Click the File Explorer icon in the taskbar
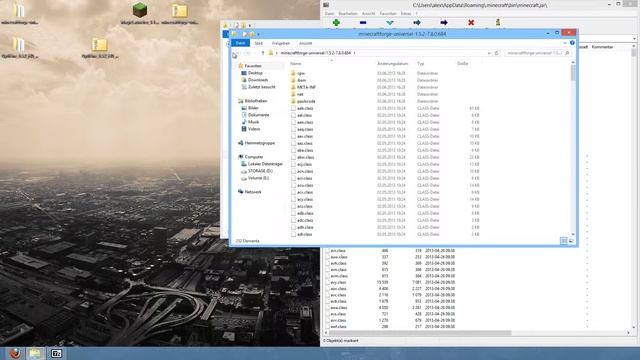Screen dimensions: 640x360 (36, 353)
